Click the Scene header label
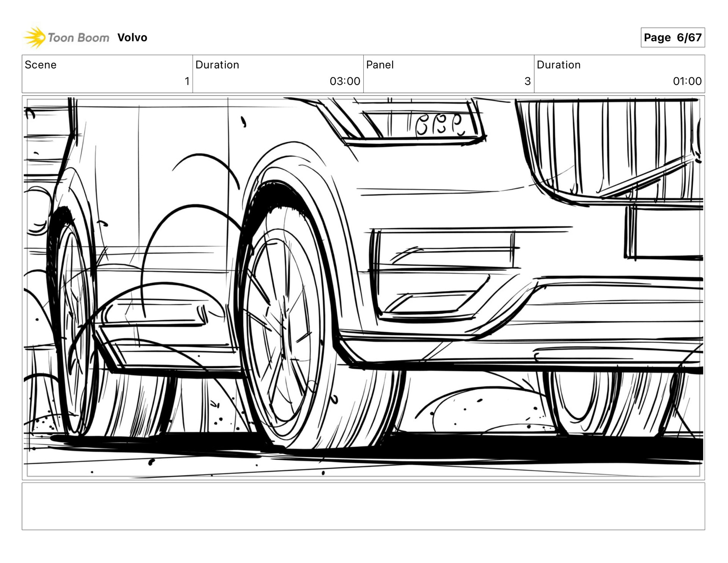 41,65
